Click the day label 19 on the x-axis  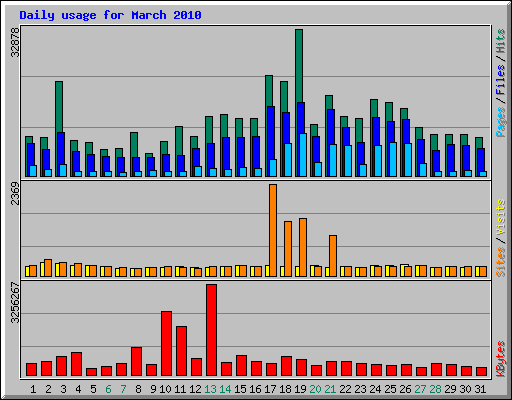[x=300, y=389]
